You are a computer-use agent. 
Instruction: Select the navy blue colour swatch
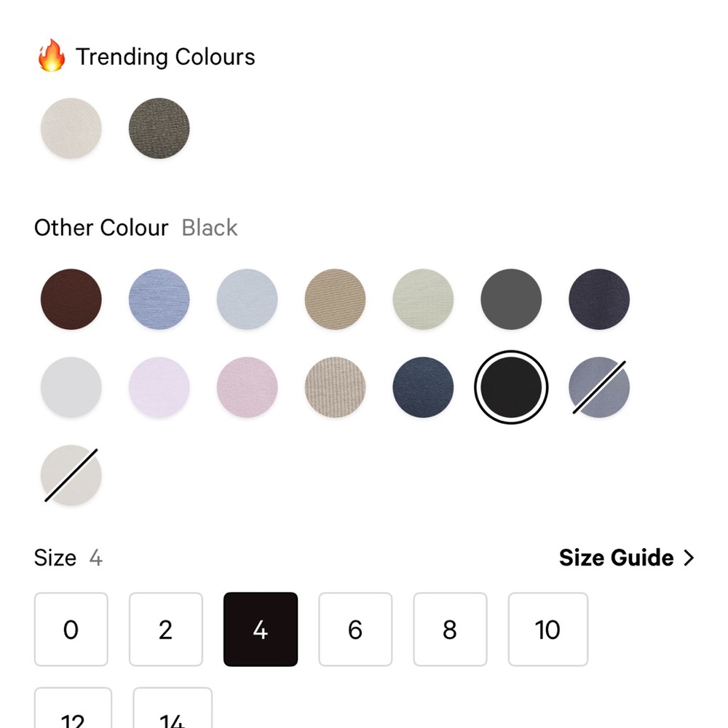coord(423,387)
